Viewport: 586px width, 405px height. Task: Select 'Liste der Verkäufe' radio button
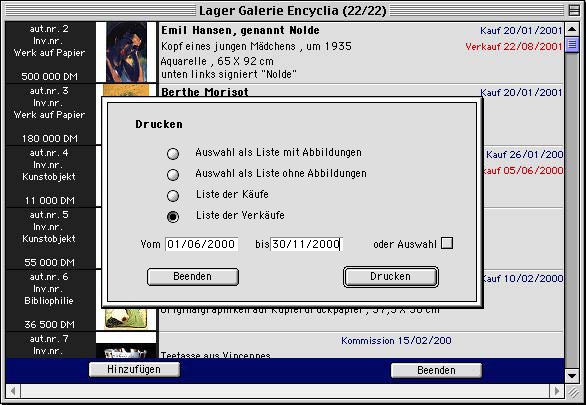tap(173, 216)
